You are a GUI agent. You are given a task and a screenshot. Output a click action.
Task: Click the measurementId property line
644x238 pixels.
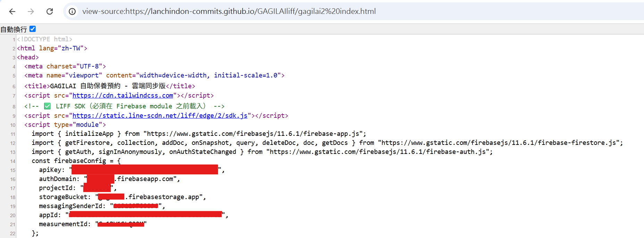pos(93,224)
